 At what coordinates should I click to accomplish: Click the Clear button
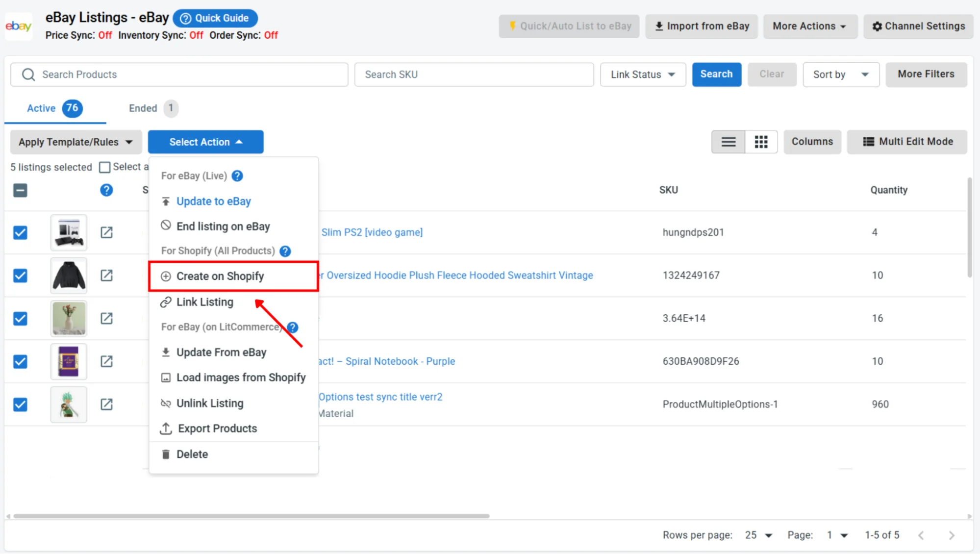pyautogui.click(x=772, y=74)
